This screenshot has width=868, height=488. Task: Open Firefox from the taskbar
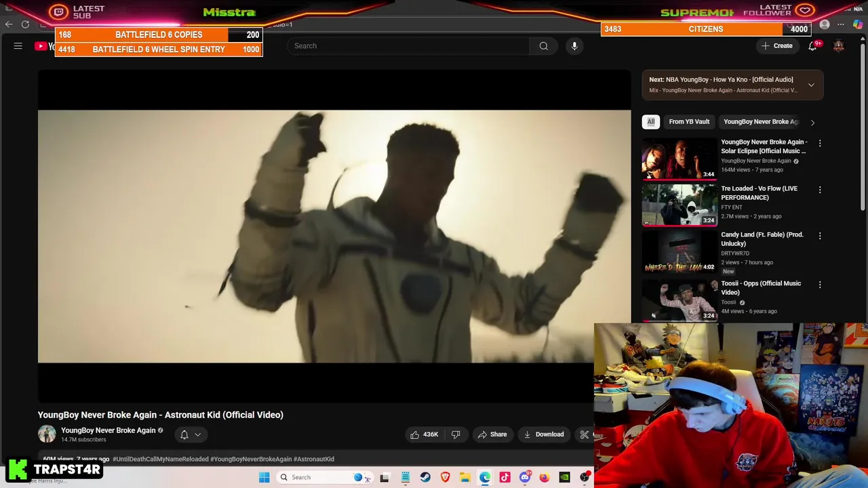click(x=545, y=477)
